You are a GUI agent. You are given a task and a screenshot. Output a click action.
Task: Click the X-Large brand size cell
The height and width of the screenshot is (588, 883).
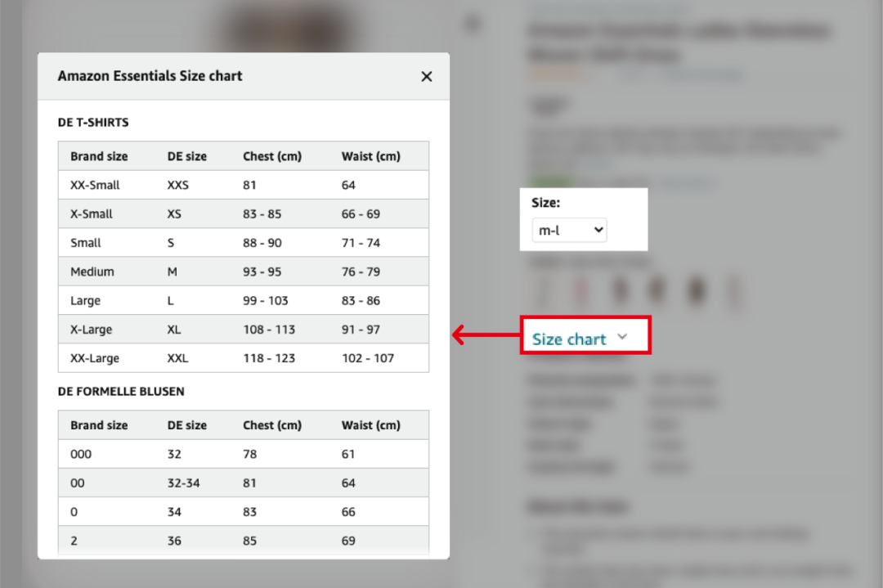(x=91, y=330)
